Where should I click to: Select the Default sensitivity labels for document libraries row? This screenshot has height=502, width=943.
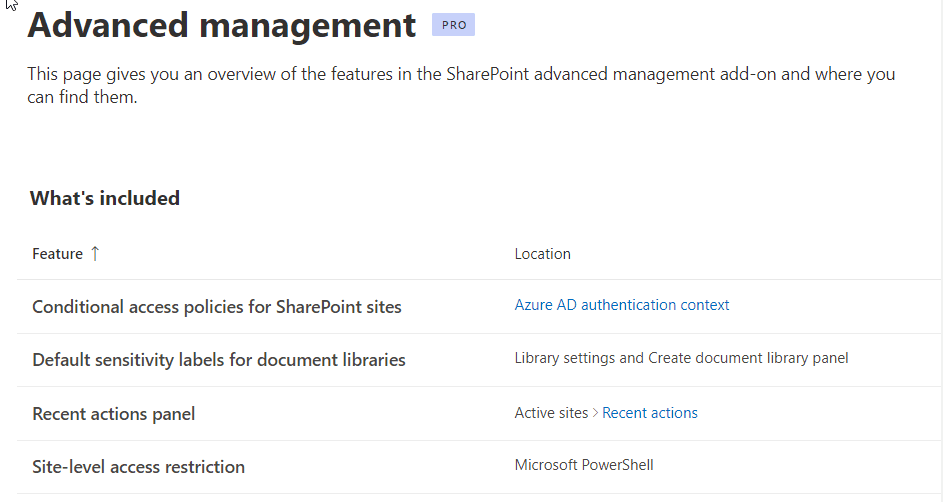coord(479,360)
